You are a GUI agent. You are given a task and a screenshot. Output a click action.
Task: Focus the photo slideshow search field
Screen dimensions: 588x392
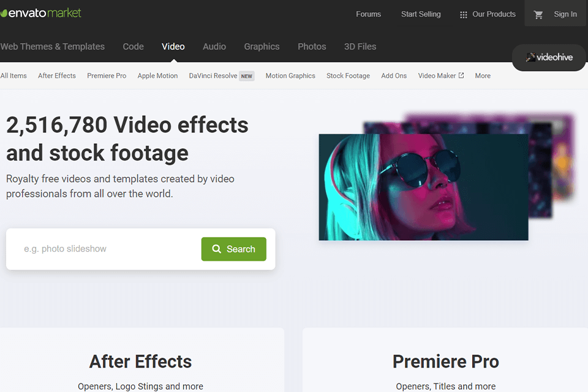(109, 249)
